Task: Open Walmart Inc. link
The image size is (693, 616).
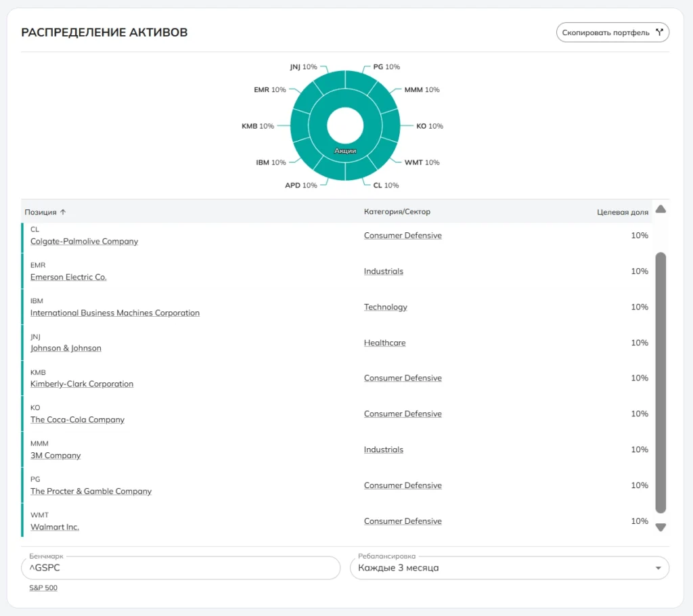Action: tap(54, 527)
